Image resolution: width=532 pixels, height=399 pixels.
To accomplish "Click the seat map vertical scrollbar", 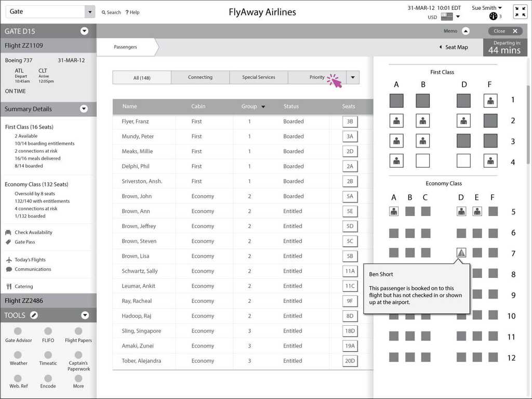I will tap(529, 125).
